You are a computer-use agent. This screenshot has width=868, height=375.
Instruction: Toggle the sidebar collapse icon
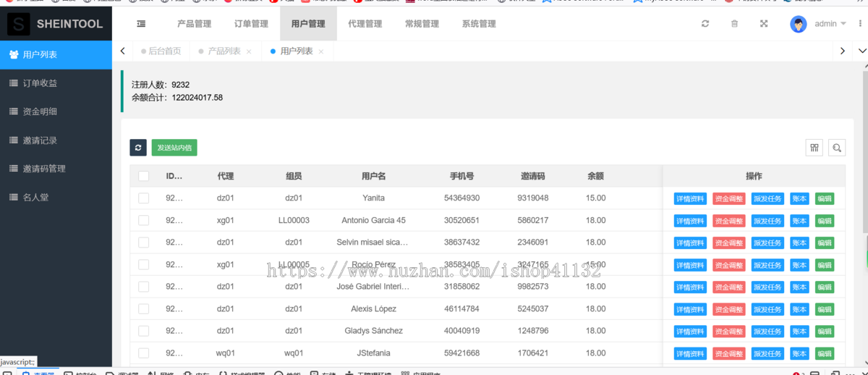click(141, 24)
